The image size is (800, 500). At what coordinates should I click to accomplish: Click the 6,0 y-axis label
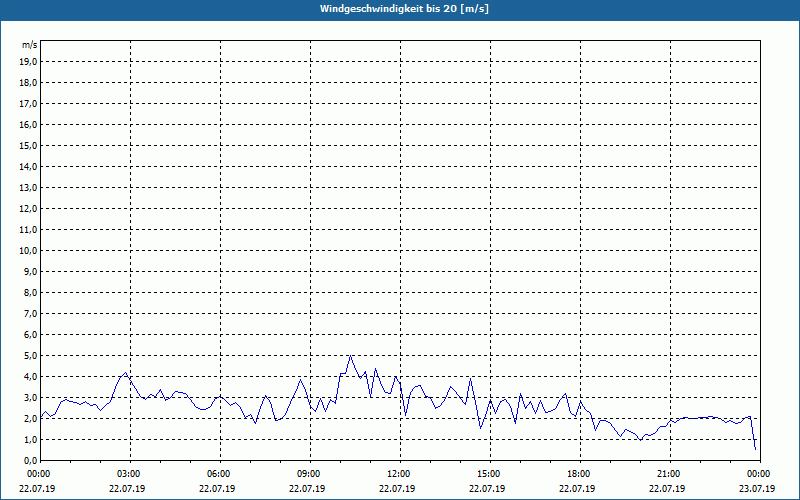30,335
